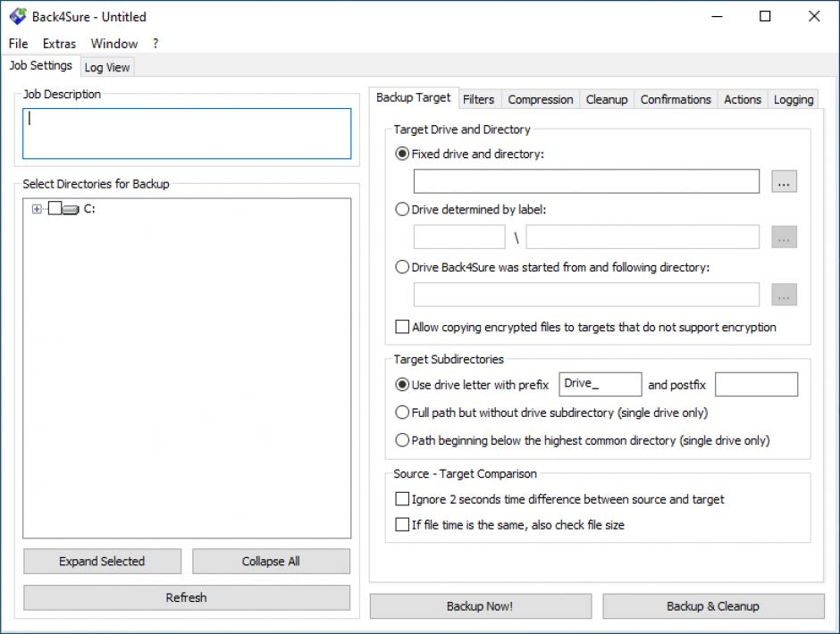Switch to the Job Settings tab
The height and width of the screenshot is (634, 840).
pyautogui.click(x=41, y=65)
